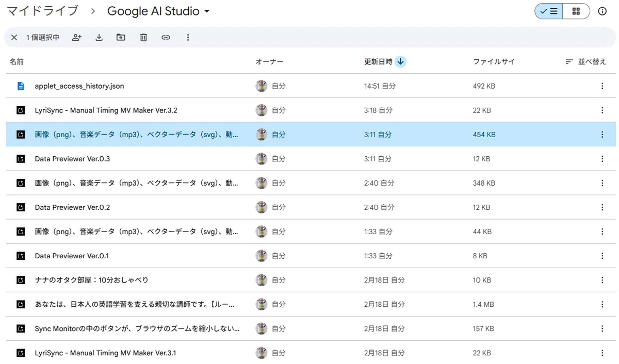Select LyriSync - Manual Timing MV Maker Ver.3.1

coord(105,353)
